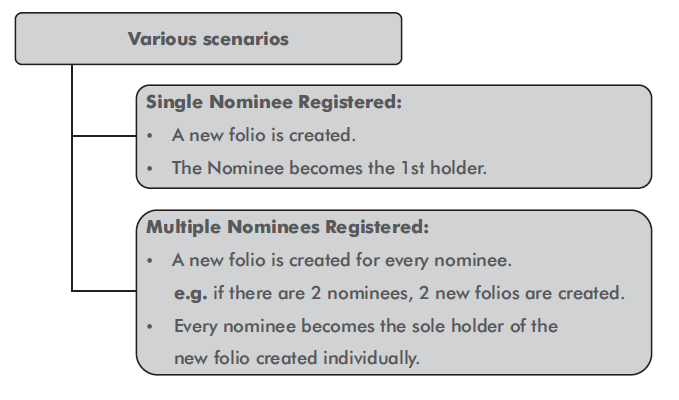The height and width of the screenshot is (400, 679).
Task: Click the word individually in the last line
Action: coord(372,358)
